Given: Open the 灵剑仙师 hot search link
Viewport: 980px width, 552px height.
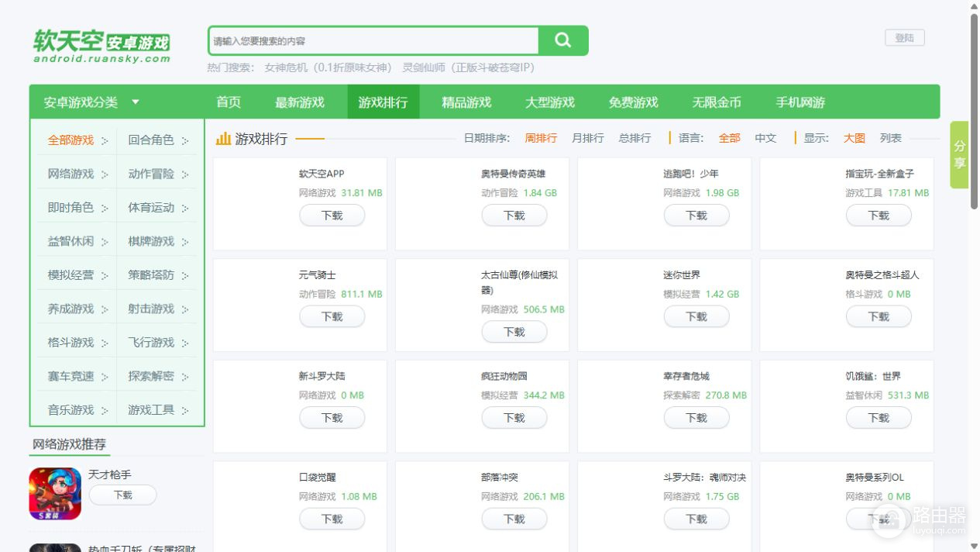Looking at the screenshot, I should coord(469,67).
